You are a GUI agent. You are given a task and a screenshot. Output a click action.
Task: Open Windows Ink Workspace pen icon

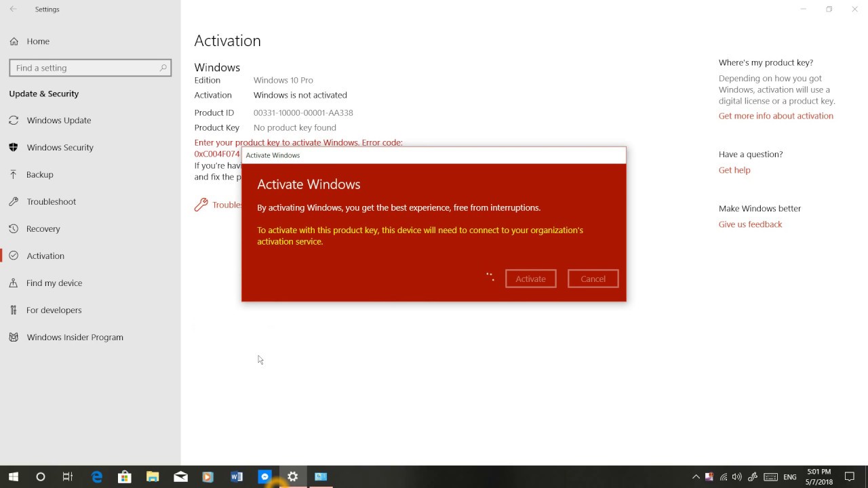tap(753, 477)
